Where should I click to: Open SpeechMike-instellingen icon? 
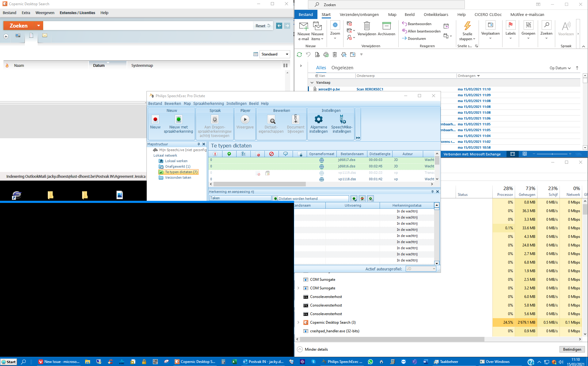pos(342,119)
